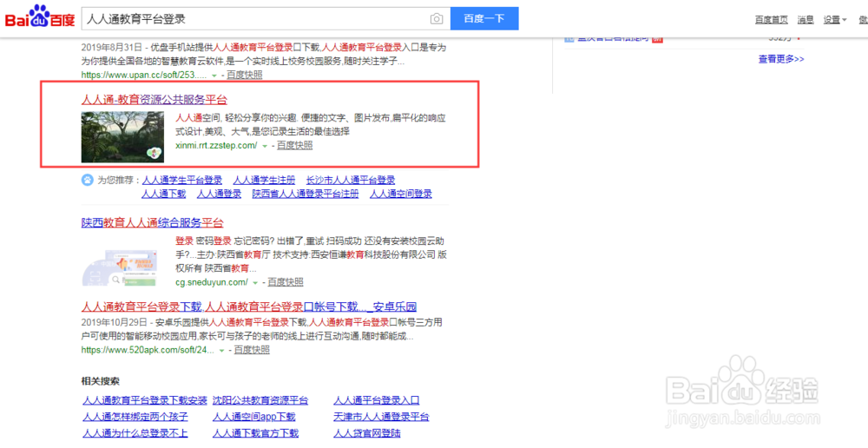
Task: Open result 陕西教育人人通综合服务平台
Action: tap(153, 223)
